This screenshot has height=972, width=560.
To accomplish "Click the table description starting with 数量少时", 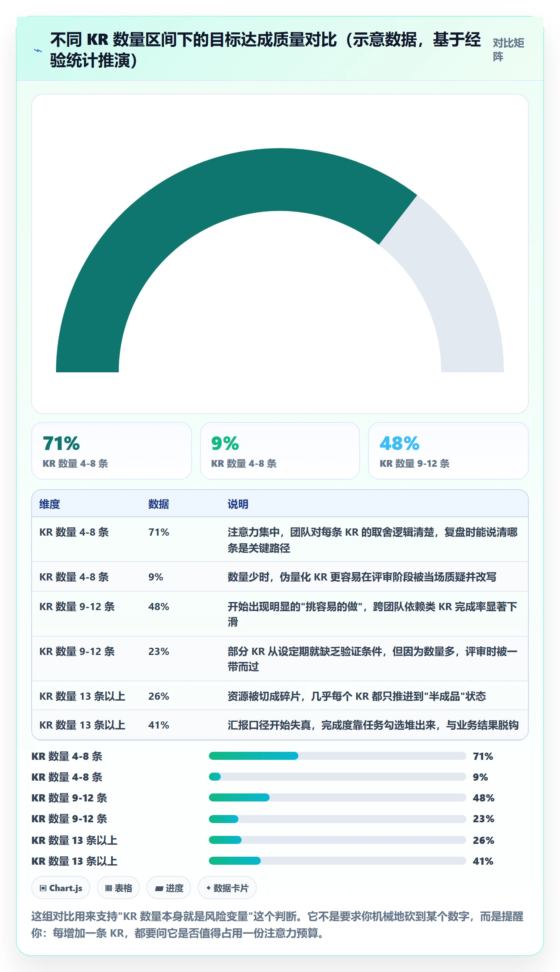I will pyautogui.click(x=362, y=577).
